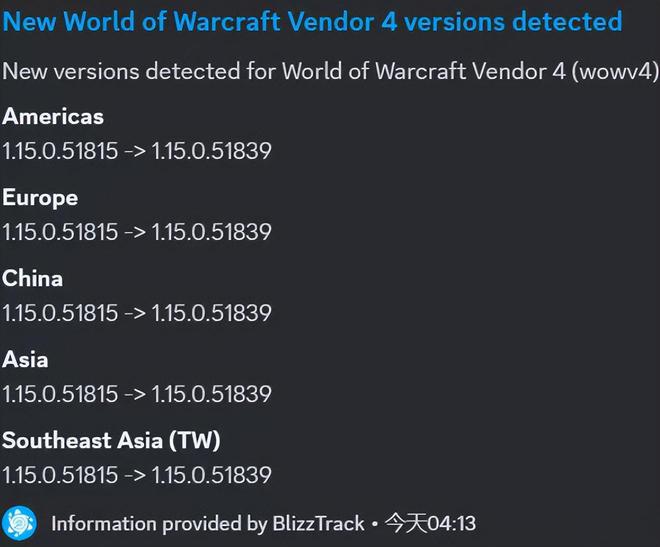Select the Southeast Asia (TW) heading
Viewport: 660px width, 547px height.
[111, 441]
